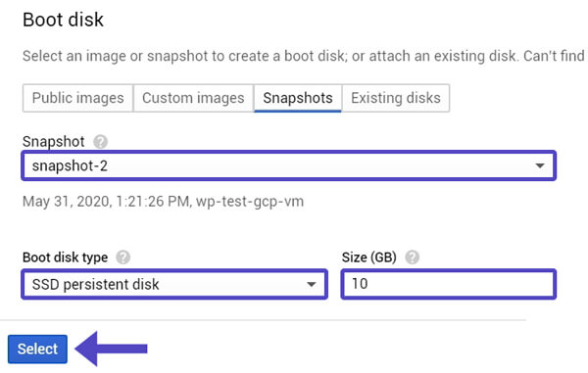588x373 pixels.
Task: Click the blue Select button
Action: pyautogui.click(x=37, y=350)
